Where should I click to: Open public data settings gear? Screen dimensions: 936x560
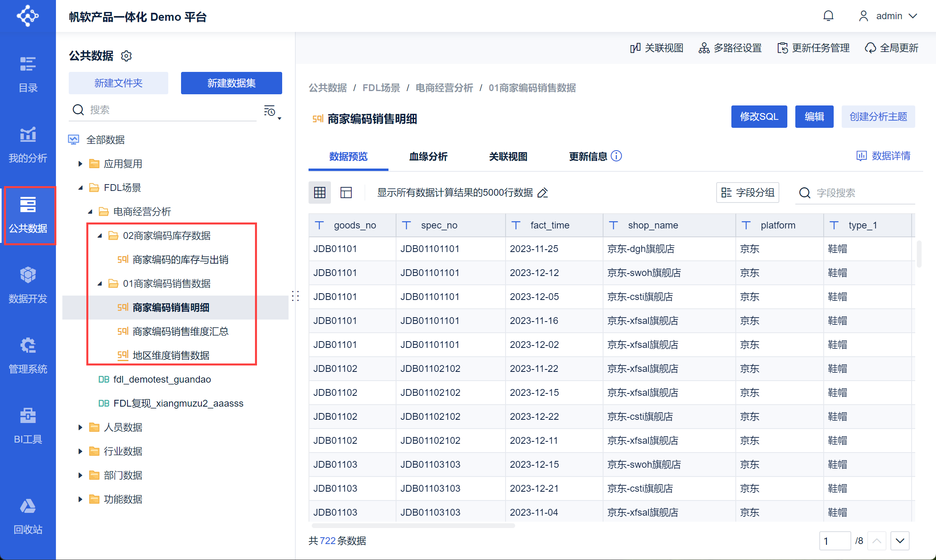pyautogui.click(x=126, y=56)
